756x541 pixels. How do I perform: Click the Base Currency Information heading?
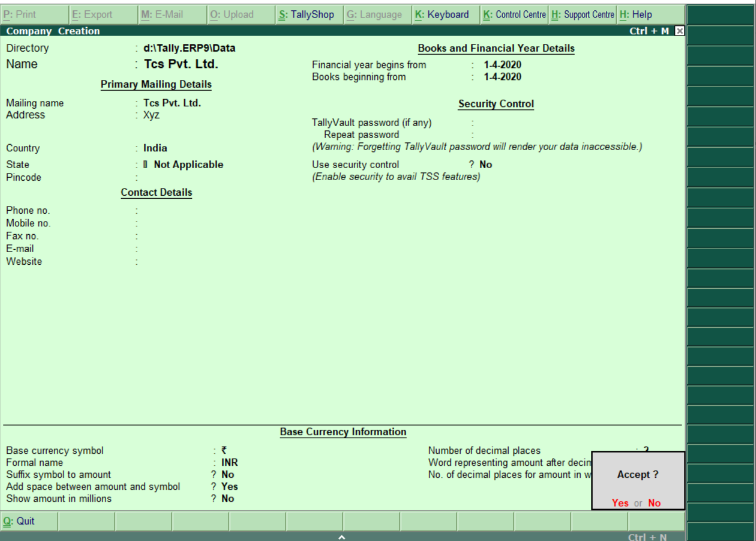(343, 432)
